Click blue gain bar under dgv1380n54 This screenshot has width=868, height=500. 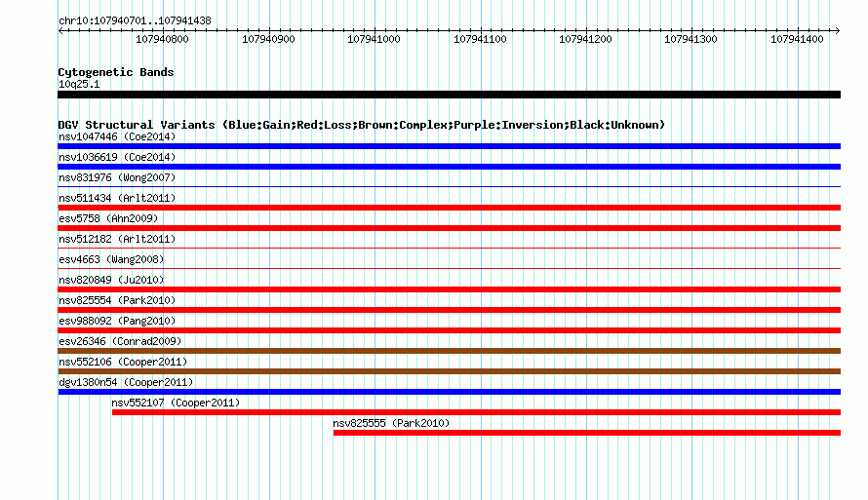pyautogui.click(x=449, y=392)
